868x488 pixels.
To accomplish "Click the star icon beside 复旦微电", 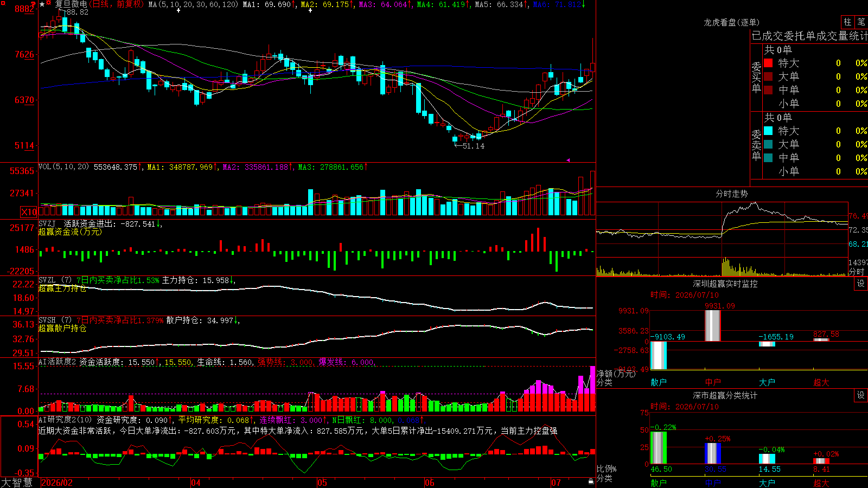I will (x=42, y=4).
